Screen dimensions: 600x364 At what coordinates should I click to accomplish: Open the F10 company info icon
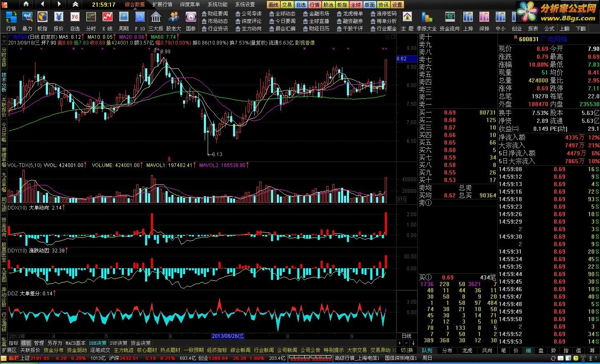(x=140, y=21)
